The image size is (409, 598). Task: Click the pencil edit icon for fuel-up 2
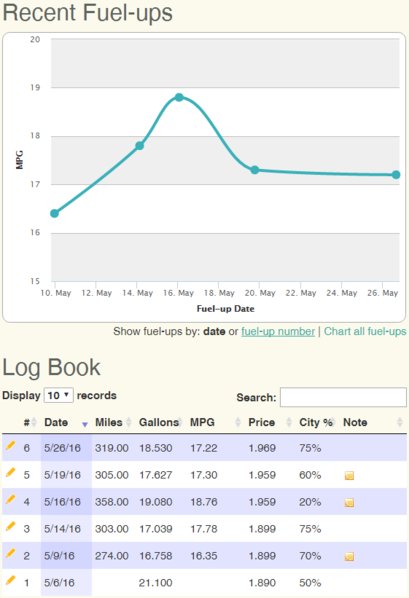(x=11, y=553)
